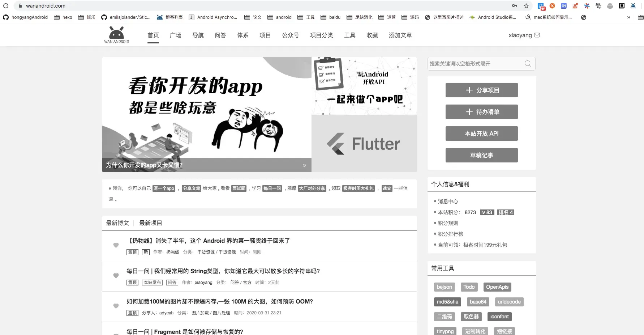The height and width of the screenshot is (335, 644).
Task: Go to the 首页 navigation tab
Action: [x=153, y=35]
